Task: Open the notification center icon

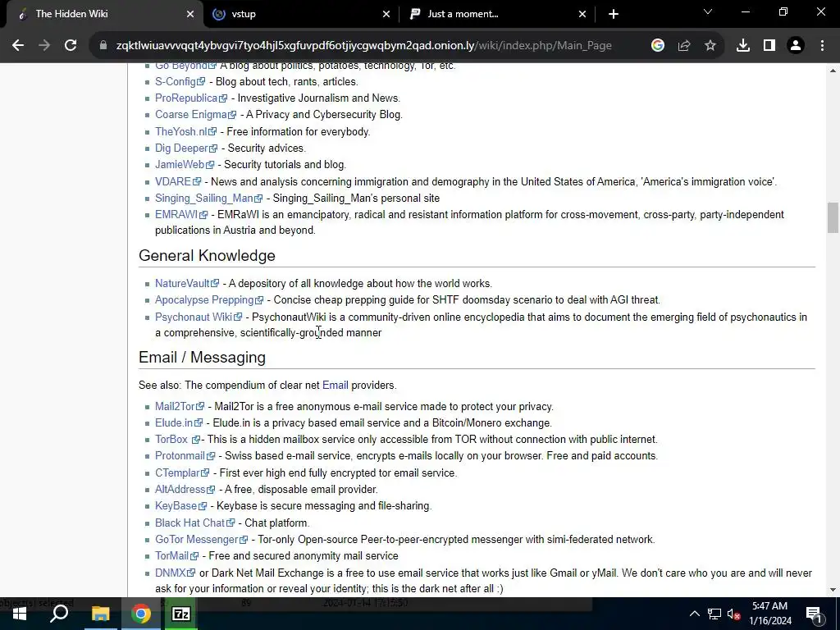Action: tap(814, 614)
